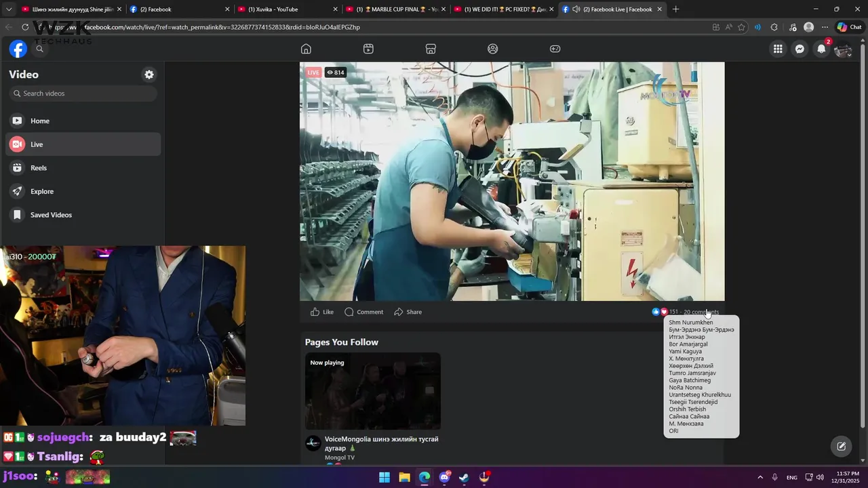Open the 20 comments link
The image size is (868, 488).
(x=701, y=312)
